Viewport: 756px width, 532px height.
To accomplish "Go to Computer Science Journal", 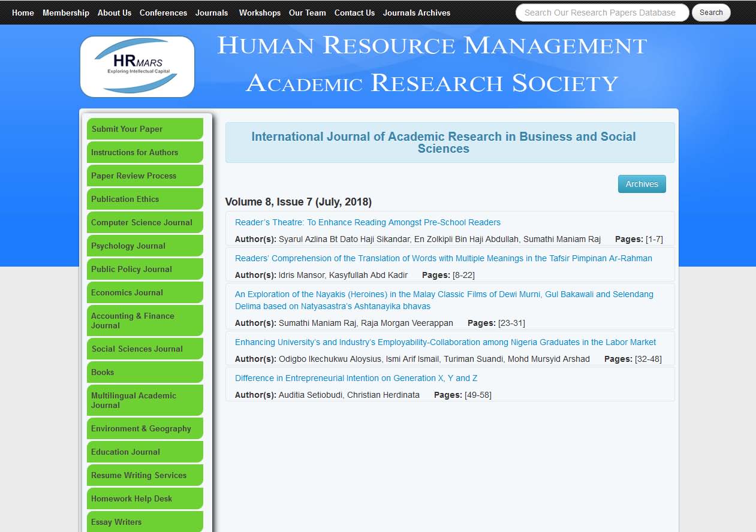I will (x=144, y=222).
